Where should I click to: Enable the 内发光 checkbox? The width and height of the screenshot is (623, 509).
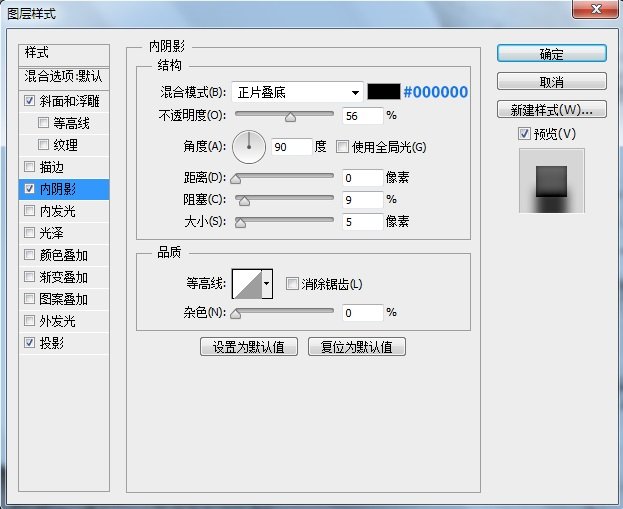tap(29, 210)
